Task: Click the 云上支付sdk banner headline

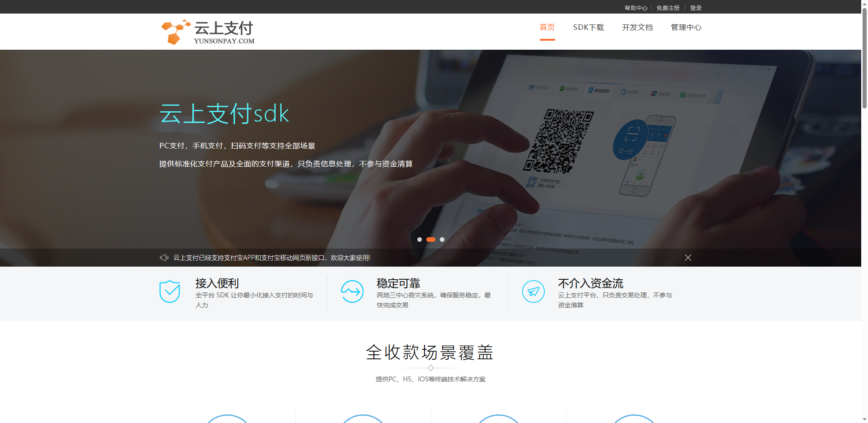Action: [224, 113]
